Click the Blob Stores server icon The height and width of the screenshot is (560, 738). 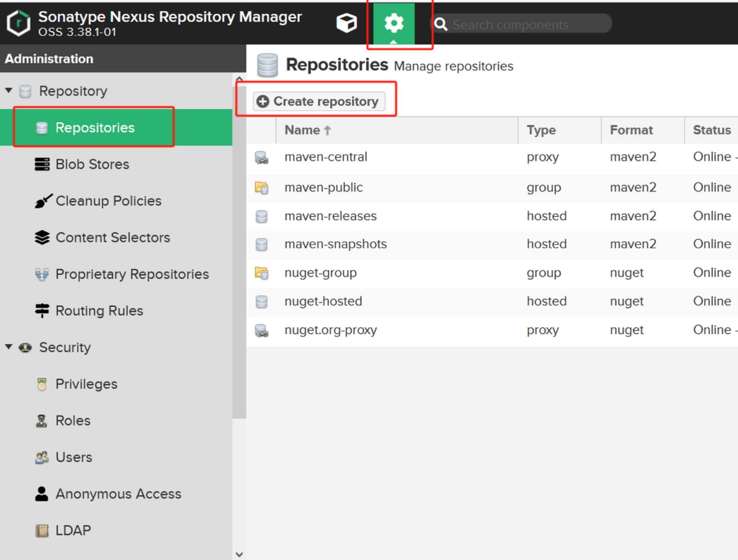(x=42, y=164)
